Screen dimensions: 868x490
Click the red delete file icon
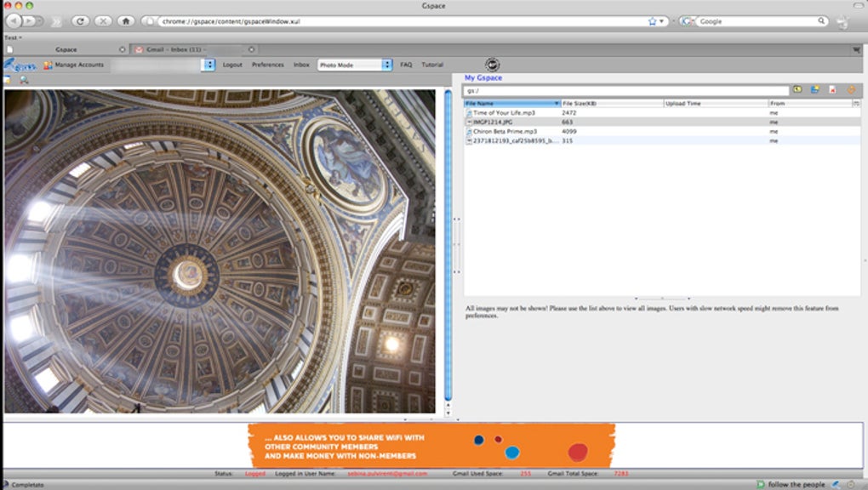tap(832, 89)
